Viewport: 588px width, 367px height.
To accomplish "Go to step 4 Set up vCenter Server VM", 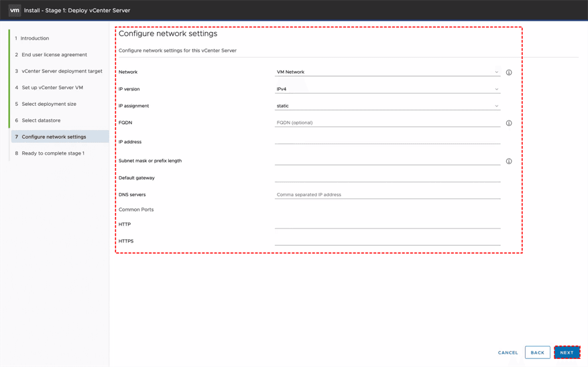I will (x=49, y=88).
